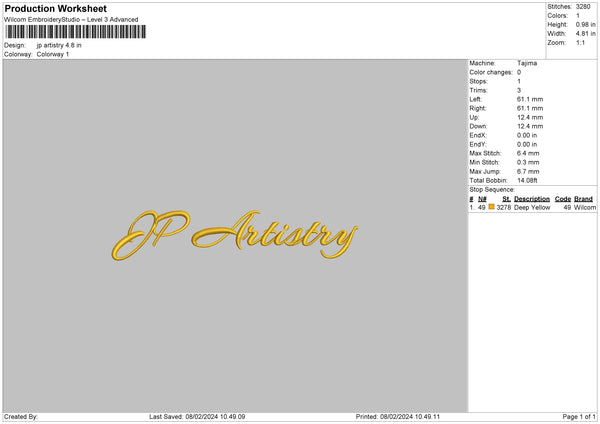Click the Total Bobbin value 14.08ft
The width and height of the screenshot is (600, 424).
click(x=527, y=181)
